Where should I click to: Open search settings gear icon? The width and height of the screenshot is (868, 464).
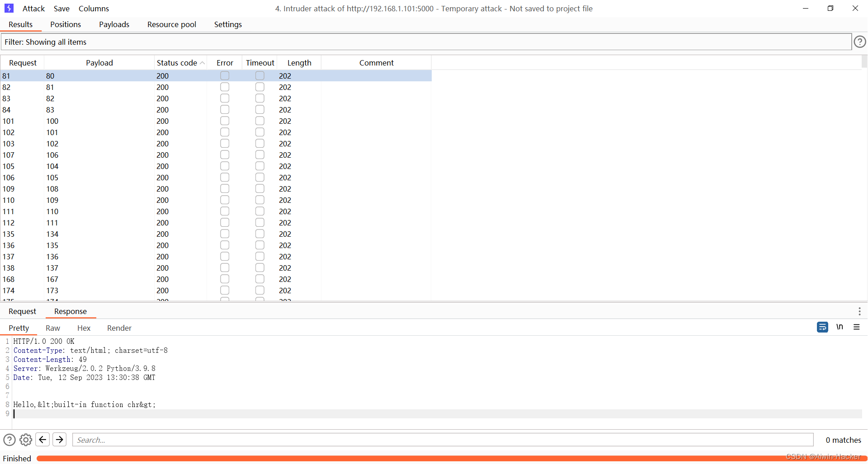pyautogui.click(x=26, y=440)
